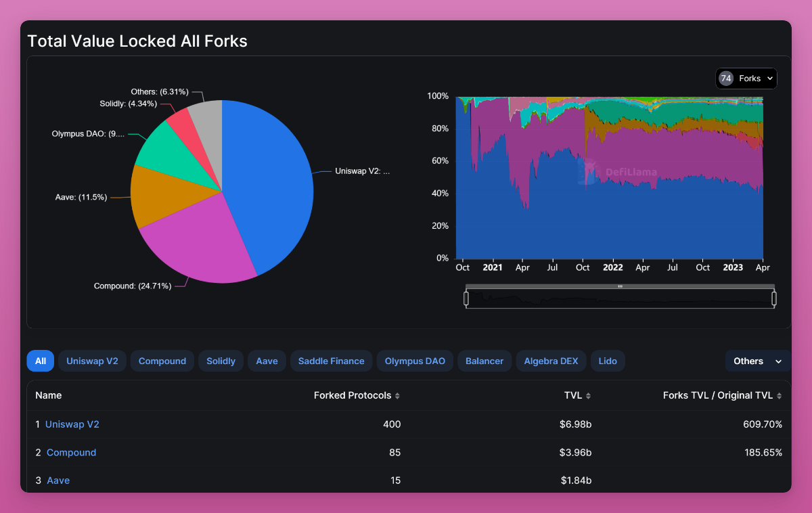Enable the Balancer protocol filter
812x513 pixels.
click(x=484, y=361)
